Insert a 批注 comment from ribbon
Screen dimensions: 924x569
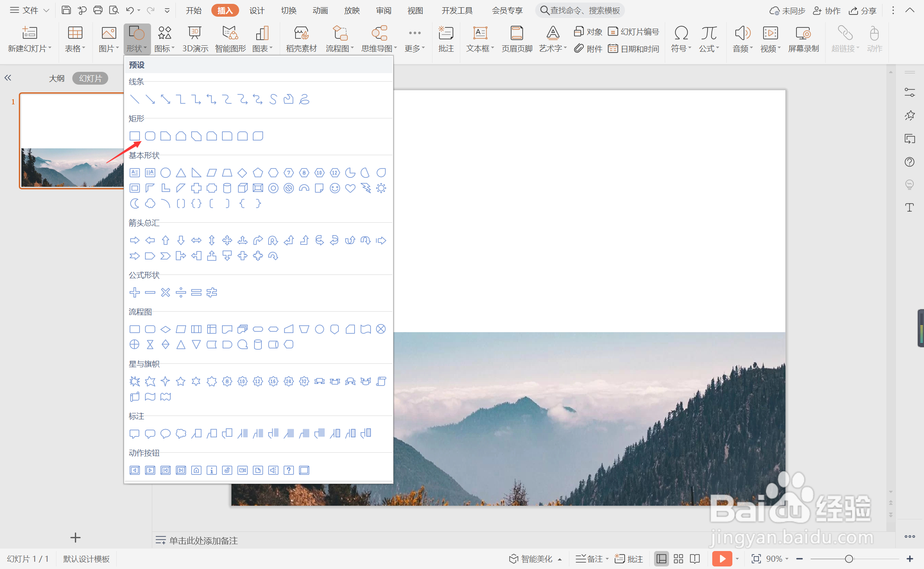pyautogui.click(x=446, y=39)
